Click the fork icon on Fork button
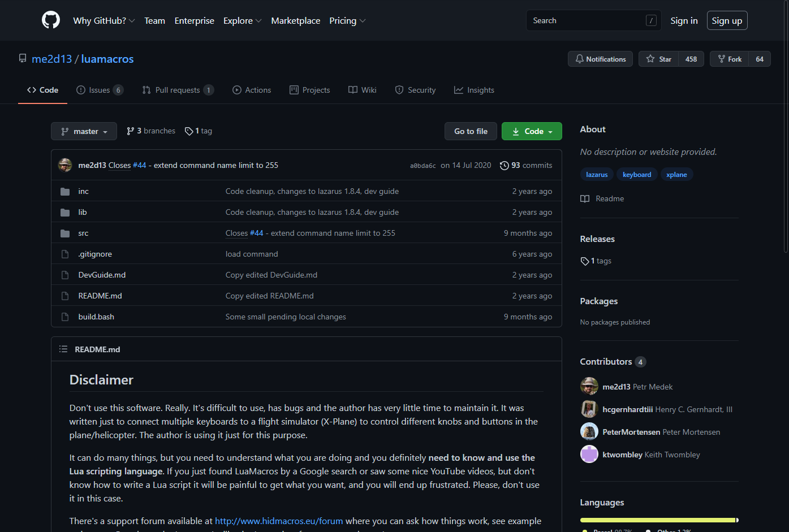 721,59
